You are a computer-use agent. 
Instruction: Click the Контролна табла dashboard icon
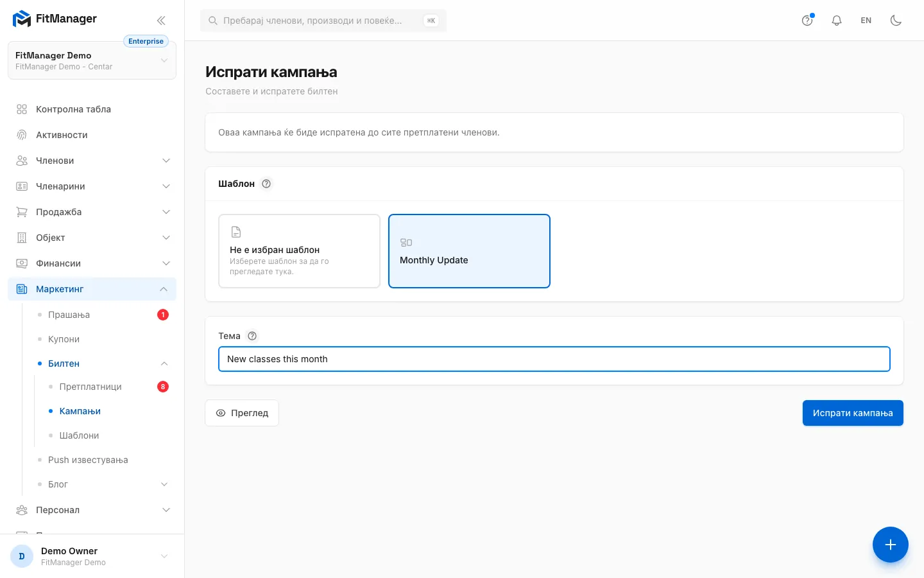coord(22,109)
